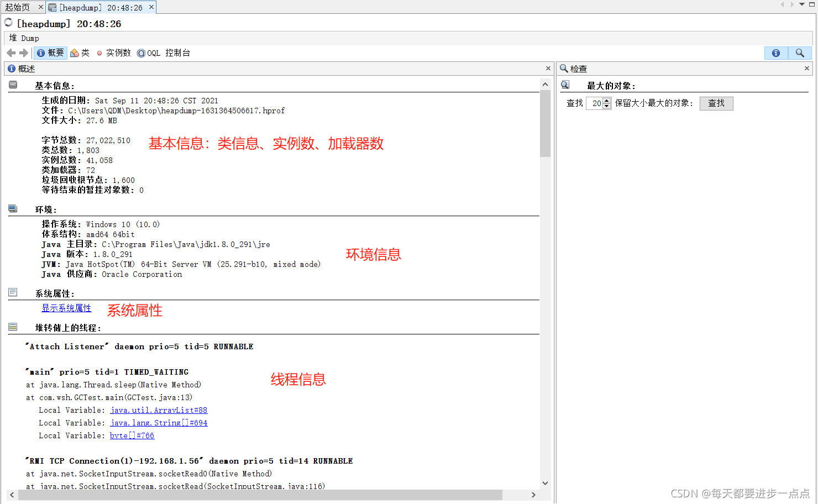Click the reload icon beside heapdump title

pos(8,23)
